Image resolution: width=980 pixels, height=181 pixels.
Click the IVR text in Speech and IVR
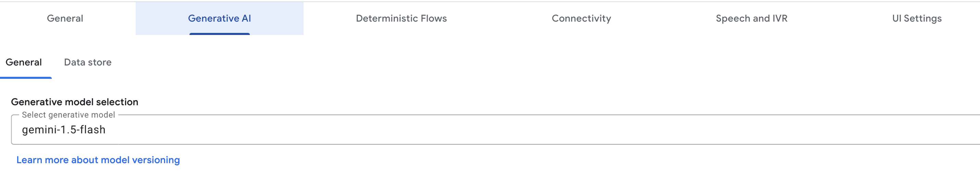(x=780, y=18)
